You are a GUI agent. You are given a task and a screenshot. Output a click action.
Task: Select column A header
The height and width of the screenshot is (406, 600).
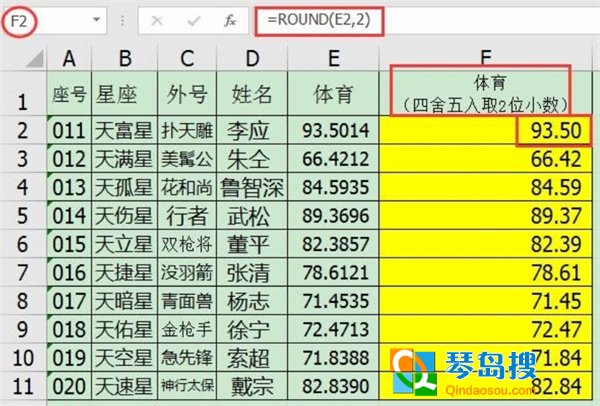[x=69, y=59]
